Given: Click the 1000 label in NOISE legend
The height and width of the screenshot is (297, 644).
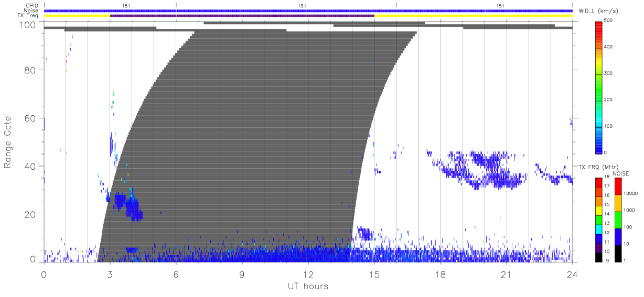Looking at the screenshot, I should pyautogui.click(x=629, y=211).
